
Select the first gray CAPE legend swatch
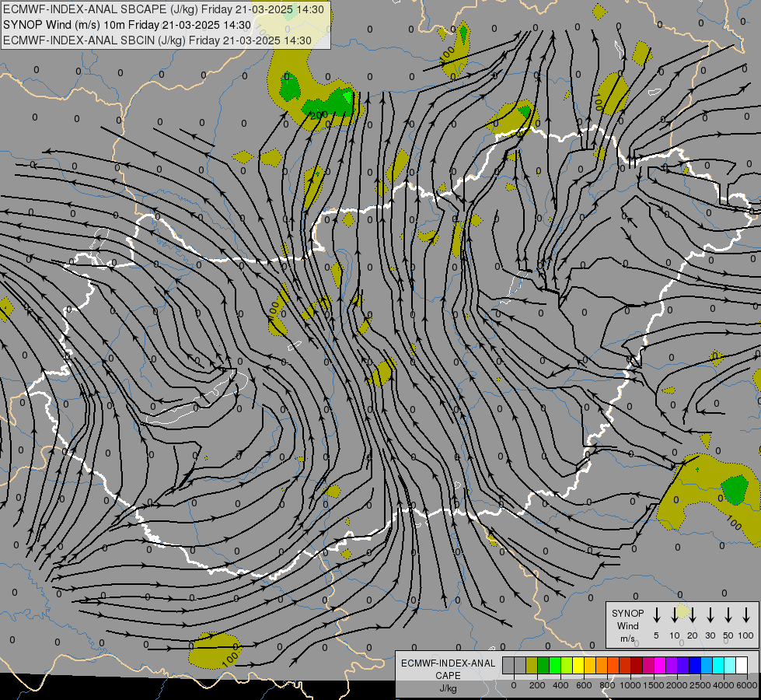click(x=508, y=665)
